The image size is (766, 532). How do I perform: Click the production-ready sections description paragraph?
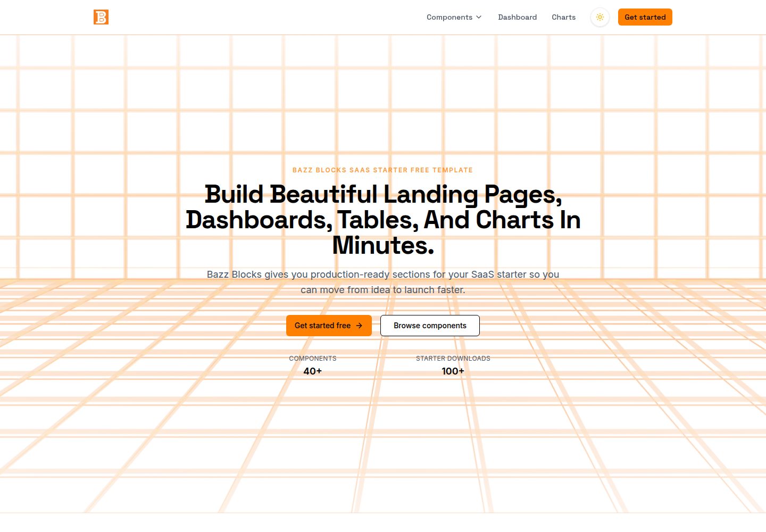(383, 282)
